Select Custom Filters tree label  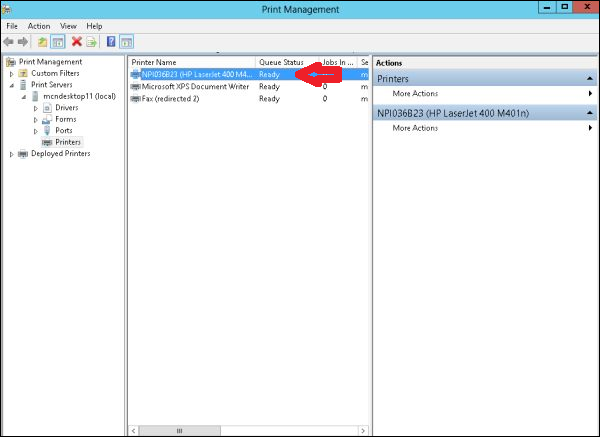coord(55,73)
